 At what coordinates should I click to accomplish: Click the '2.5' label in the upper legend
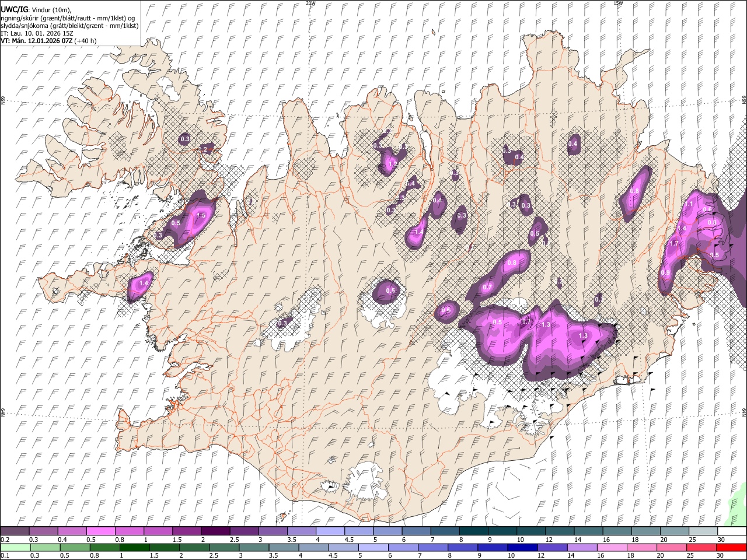[234, 540]
